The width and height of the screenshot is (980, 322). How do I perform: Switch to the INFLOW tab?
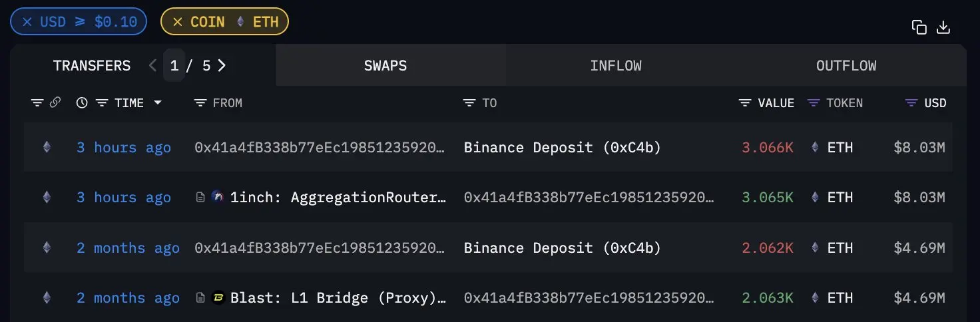(616, 66)
